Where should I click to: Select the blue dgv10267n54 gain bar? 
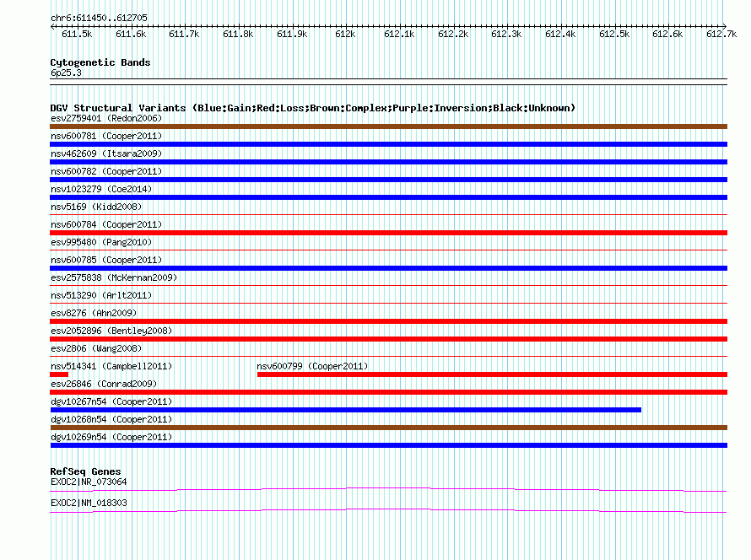345,410
